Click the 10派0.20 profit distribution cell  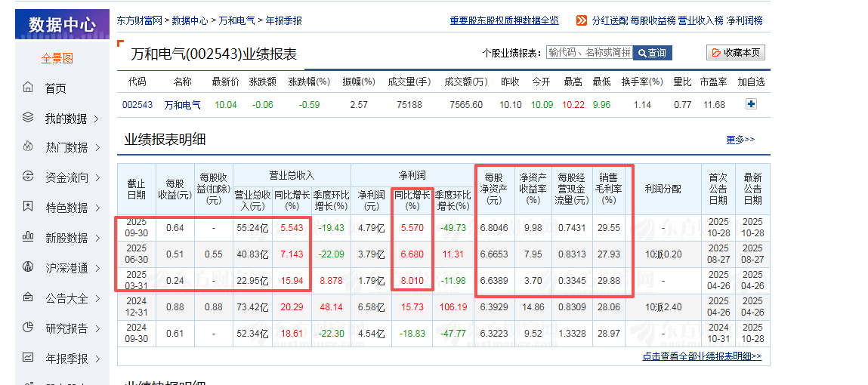click(x=664, y=254)
